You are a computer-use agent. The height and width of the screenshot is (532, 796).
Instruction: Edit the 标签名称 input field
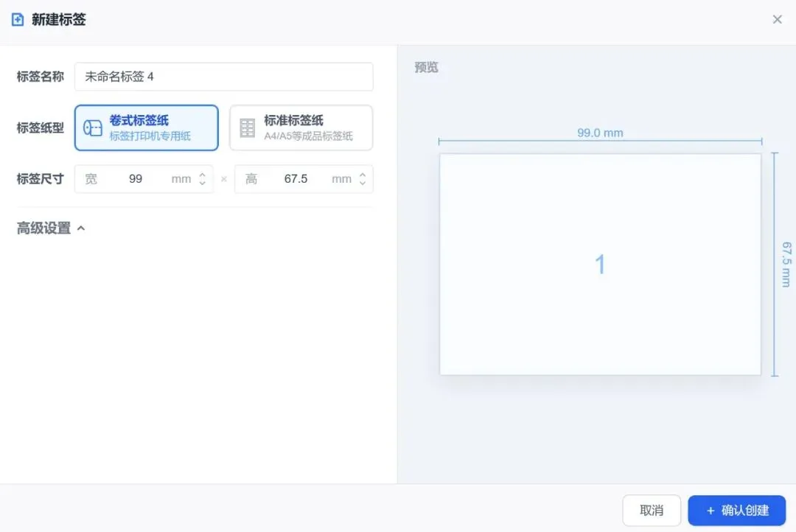[224, 77]
